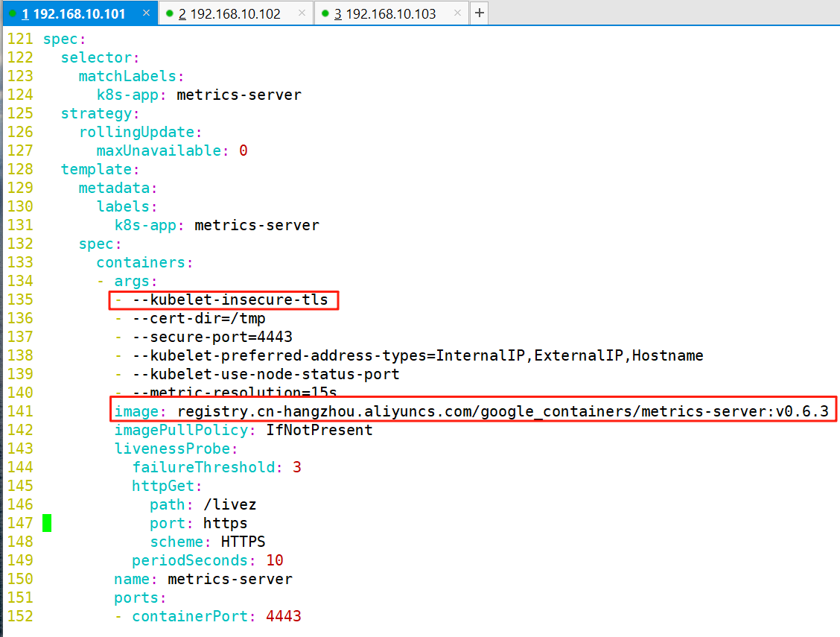Click the green status dot on tab 192.168.10.102

[x=170, y=13]
